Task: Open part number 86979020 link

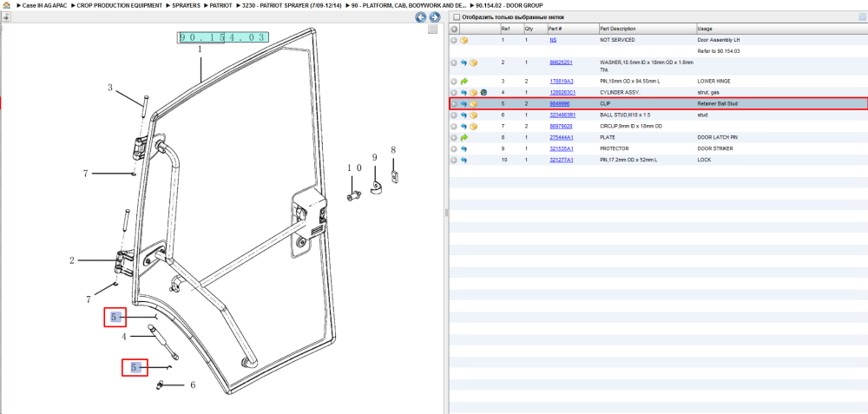Action: coord(561,126)
